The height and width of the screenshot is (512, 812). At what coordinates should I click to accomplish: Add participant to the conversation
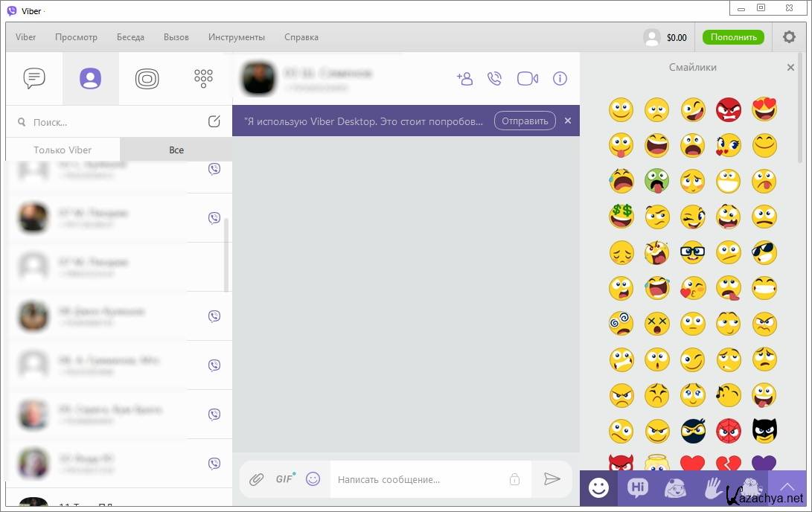coord(464,79)
